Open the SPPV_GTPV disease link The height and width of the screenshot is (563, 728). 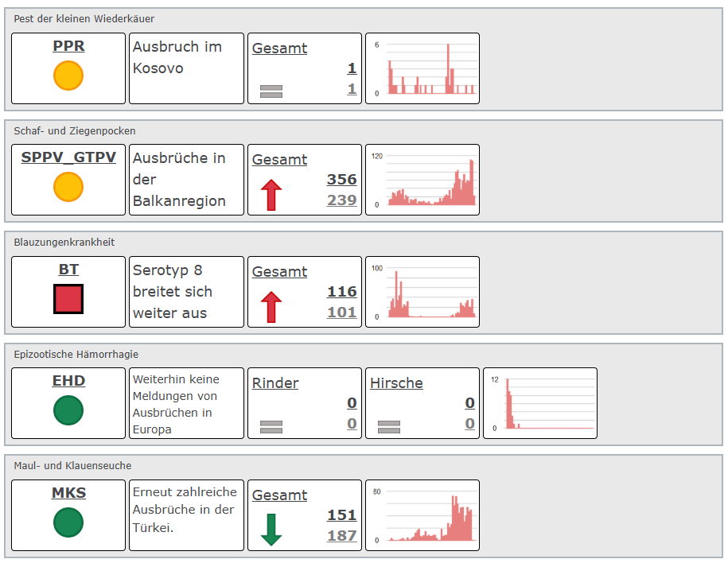coord(68,157)
